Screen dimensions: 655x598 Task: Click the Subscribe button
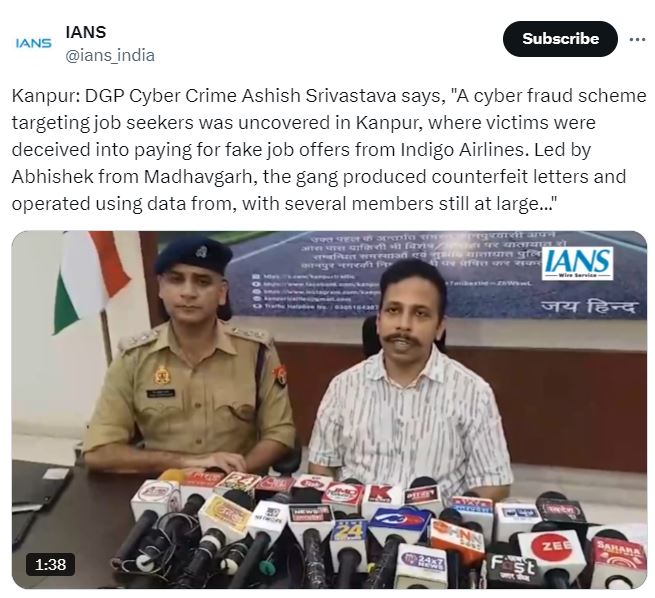click(x=560, y=39)
